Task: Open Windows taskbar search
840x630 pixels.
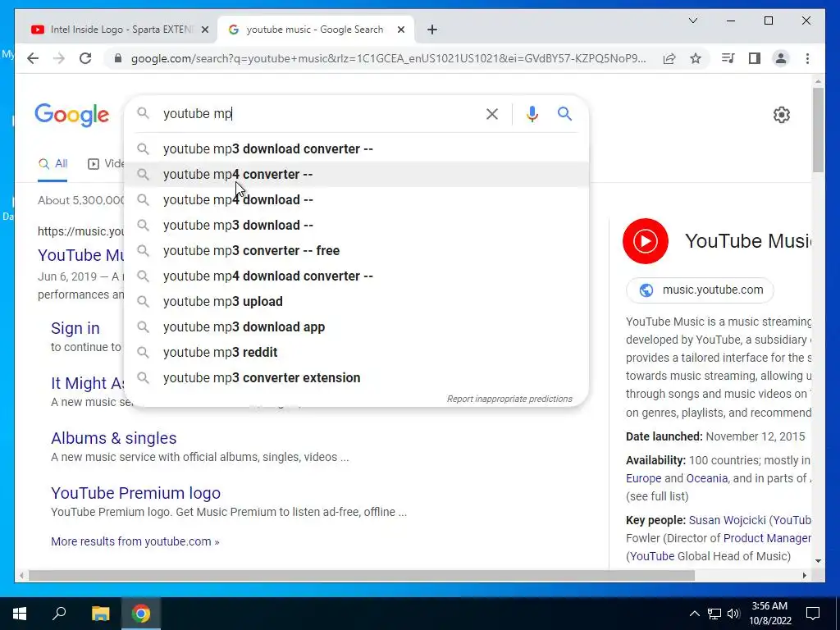Action: 59,614
